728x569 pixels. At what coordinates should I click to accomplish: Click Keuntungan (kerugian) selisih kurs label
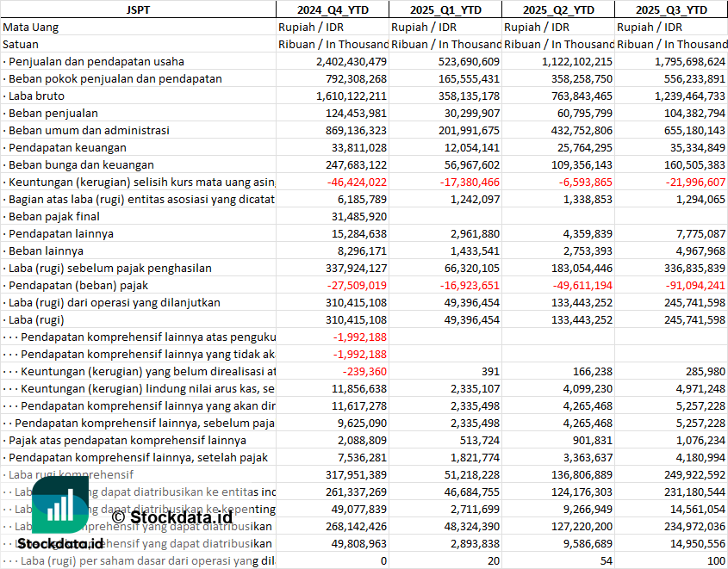click(x=141, y=182)
